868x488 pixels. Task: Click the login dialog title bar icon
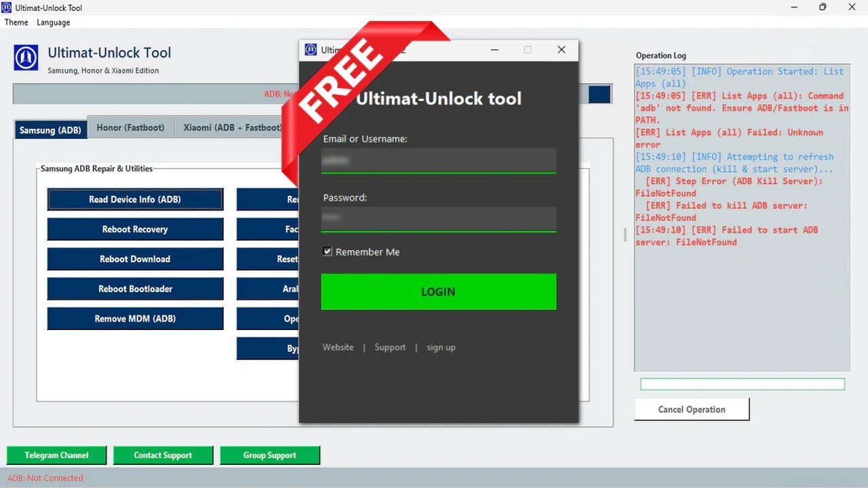pos(311,49)
